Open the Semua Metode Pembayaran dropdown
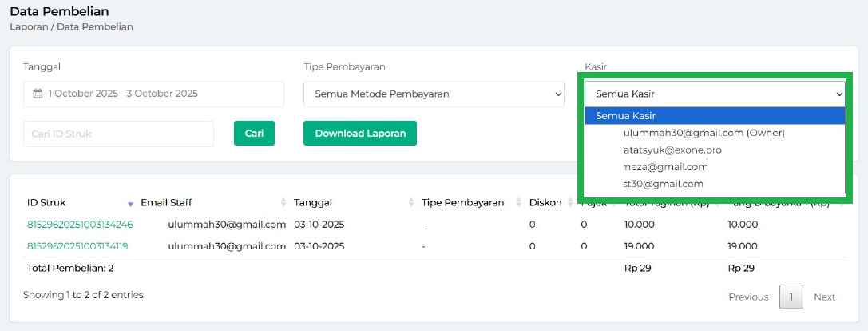The height and width of the screenshot is (331, 868). pos(434,94)
